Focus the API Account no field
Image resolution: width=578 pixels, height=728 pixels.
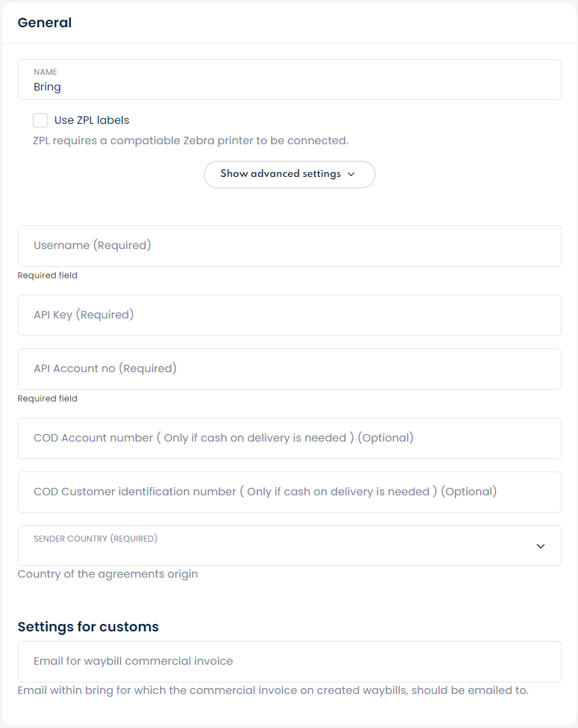289,369
